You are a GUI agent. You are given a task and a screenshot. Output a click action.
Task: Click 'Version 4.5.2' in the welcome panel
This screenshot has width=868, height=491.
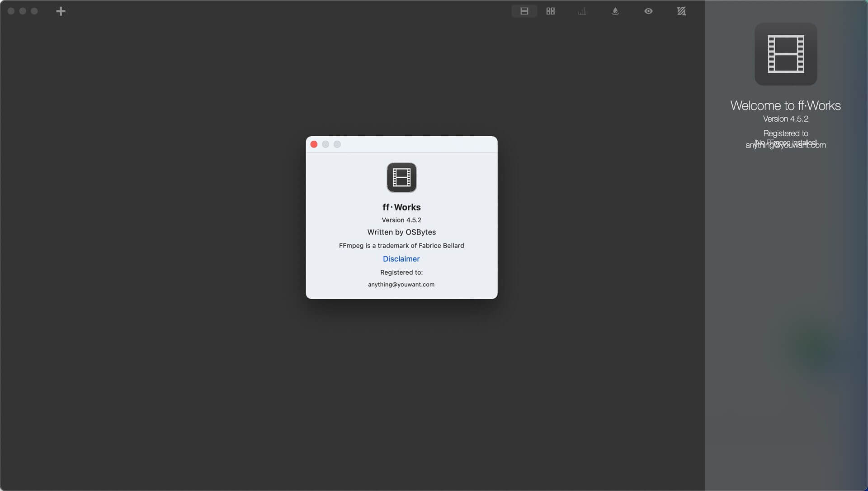pyautogui.click(x=786, y=119)
